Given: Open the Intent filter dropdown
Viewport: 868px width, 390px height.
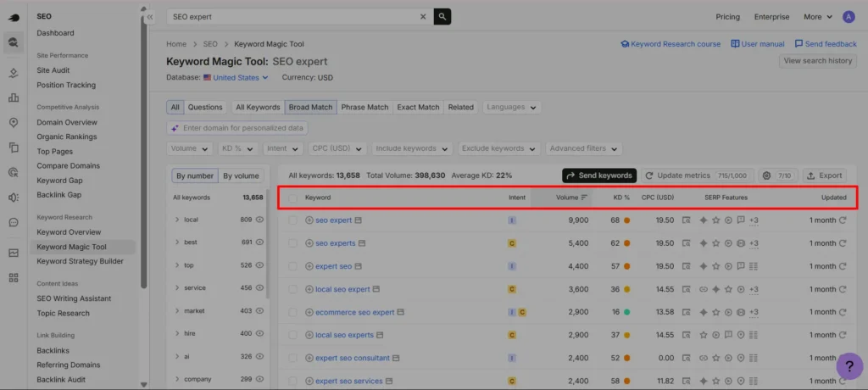Looking at the screenshot, I should point(283,148).
